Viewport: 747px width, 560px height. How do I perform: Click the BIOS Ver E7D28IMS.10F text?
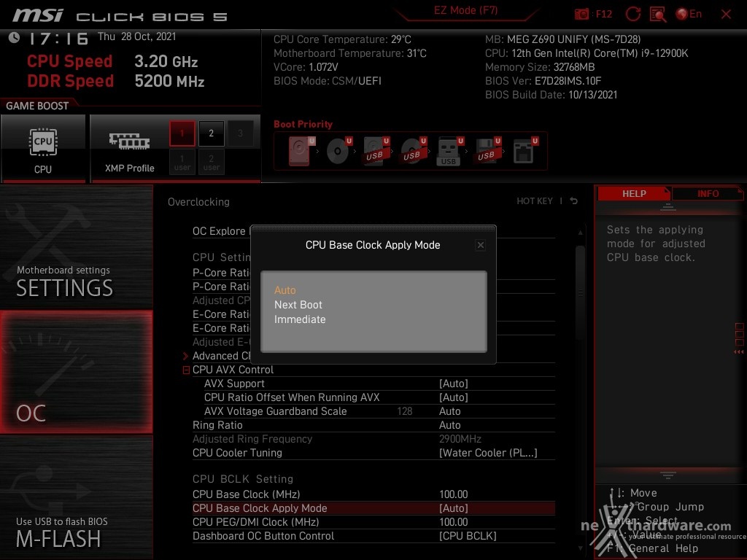pos(543,81)
